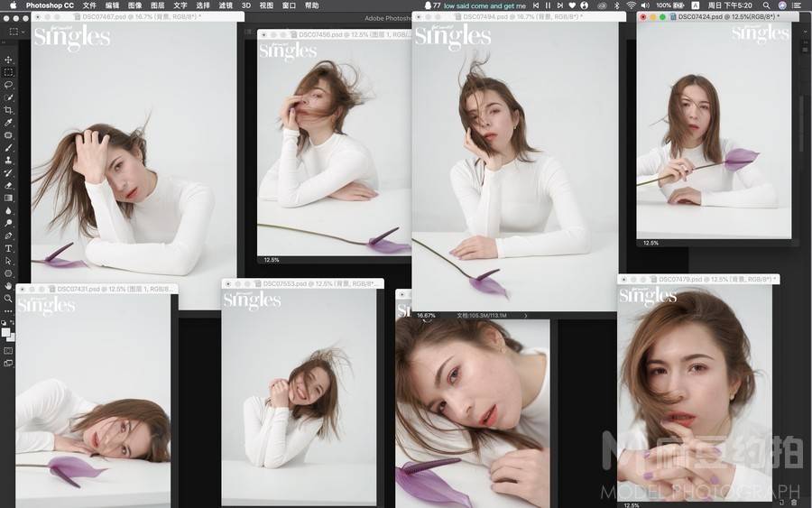
Task: Reset to default foreground/background colors
Action: [5, 322]
